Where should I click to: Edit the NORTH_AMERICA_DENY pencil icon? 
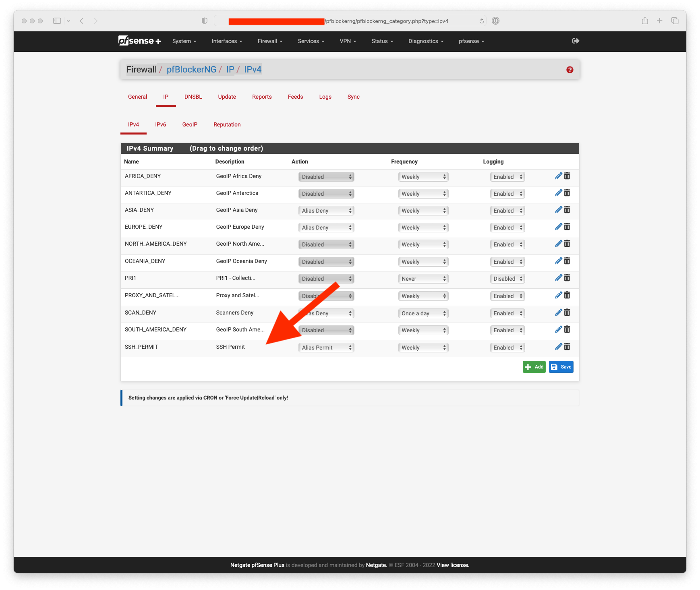click(x=558, y=244)
